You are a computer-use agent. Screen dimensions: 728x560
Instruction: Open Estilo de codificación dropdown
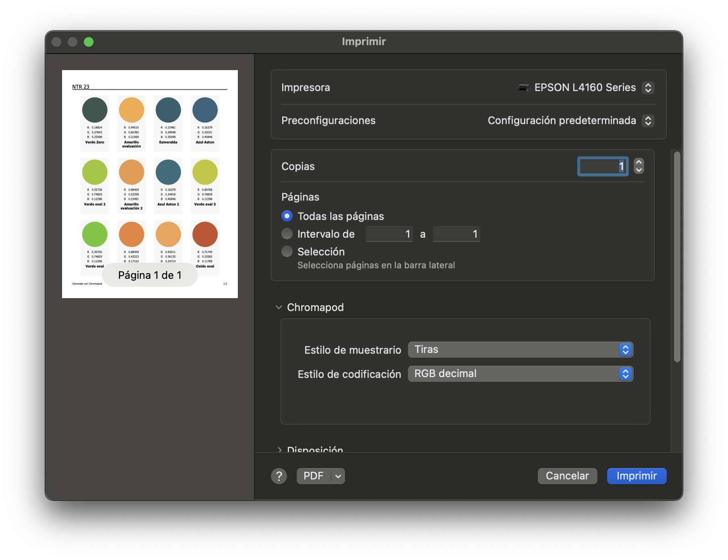(520, 374)
